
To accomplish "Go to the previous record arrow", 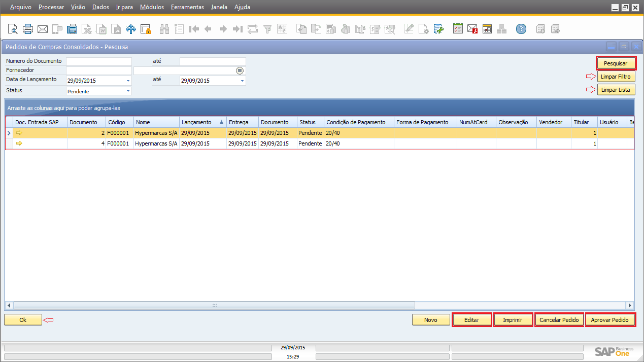I will [x=208, y=29].
